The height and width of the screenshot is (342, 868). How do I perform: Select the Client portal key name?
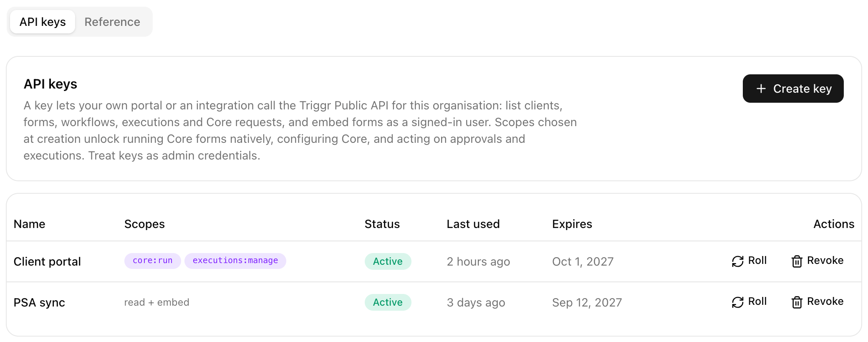pos(47,261)
